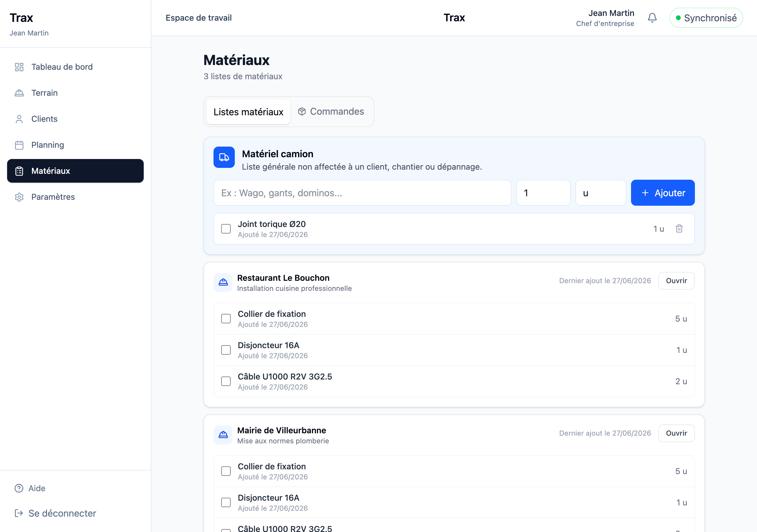Go to Paramètres via the gear icon
The image size is (757, 532).
click(x=19, y=197)
